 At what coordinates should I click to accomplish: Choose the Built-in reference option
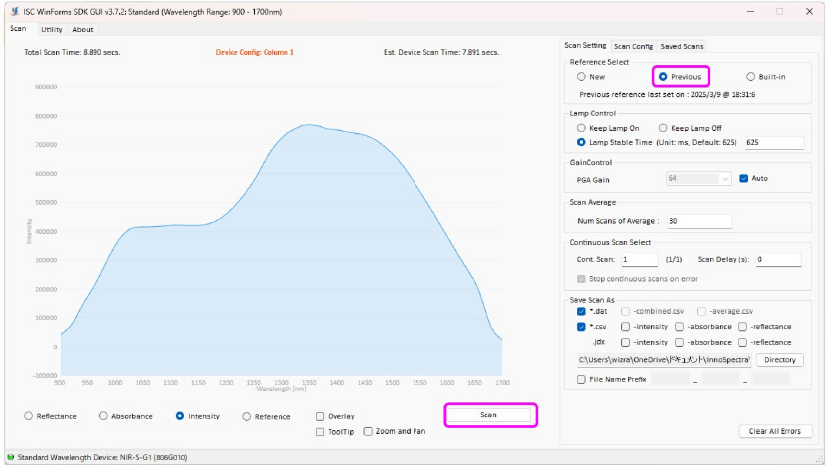pyautogui.click(x=751, y=76)
